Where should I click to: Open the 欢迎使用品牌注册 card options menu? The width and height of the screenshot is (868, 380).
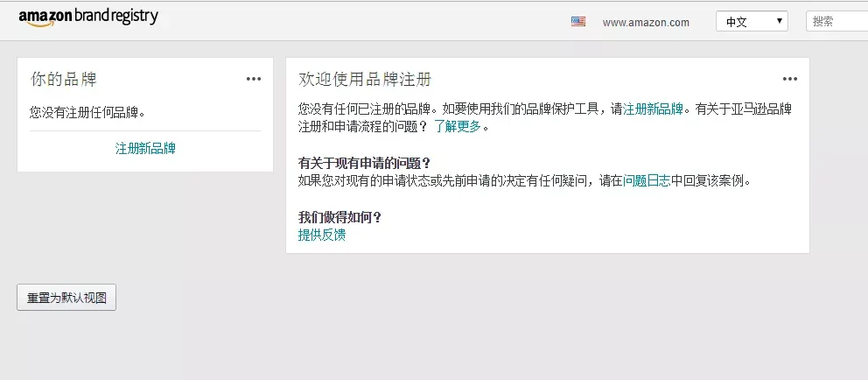coord(790,79)
